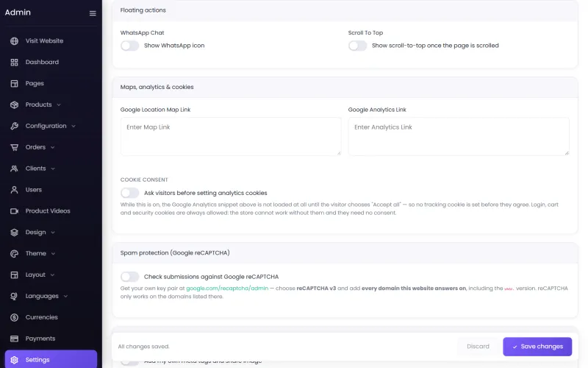
Task: Enable Check submissions against Google reCAPTCHA
Action: point(130,277)
